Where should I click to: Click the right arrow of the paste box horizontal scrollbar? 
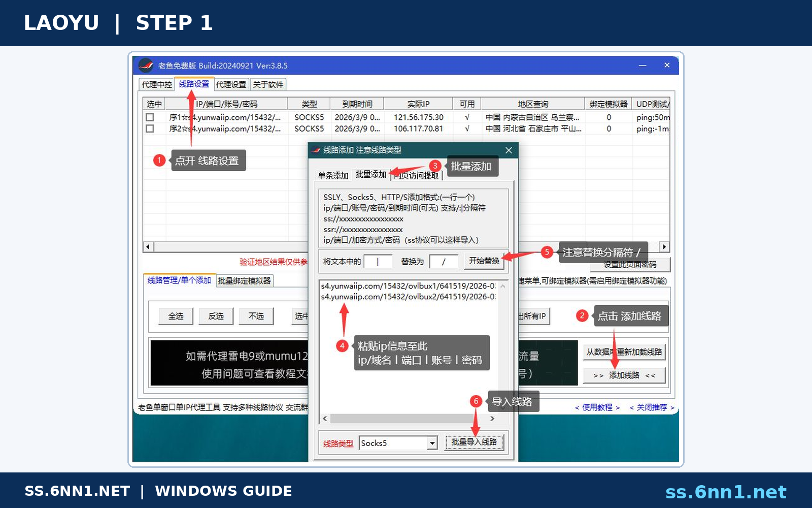point(492,419)
